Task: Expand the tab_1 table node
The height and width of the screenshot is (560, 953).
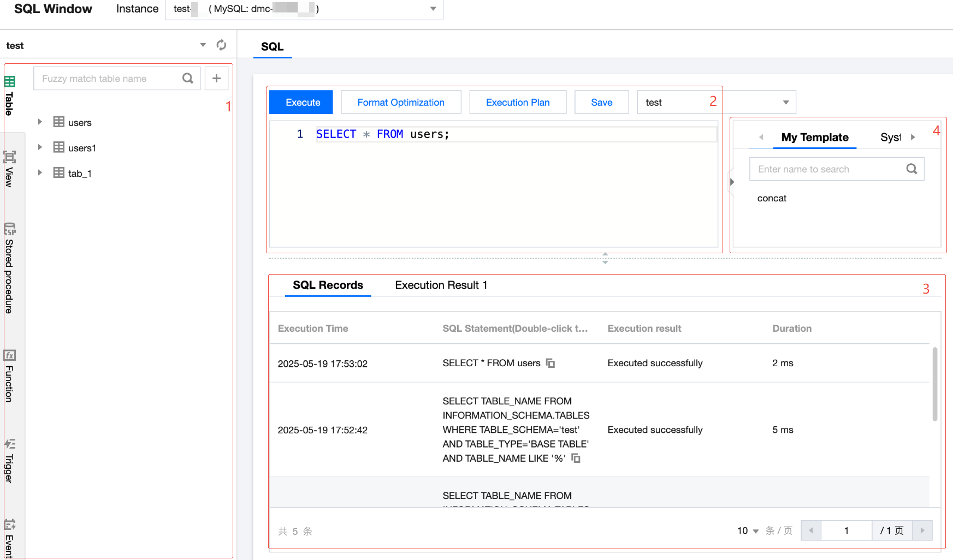Action: [x=40, y=173]
